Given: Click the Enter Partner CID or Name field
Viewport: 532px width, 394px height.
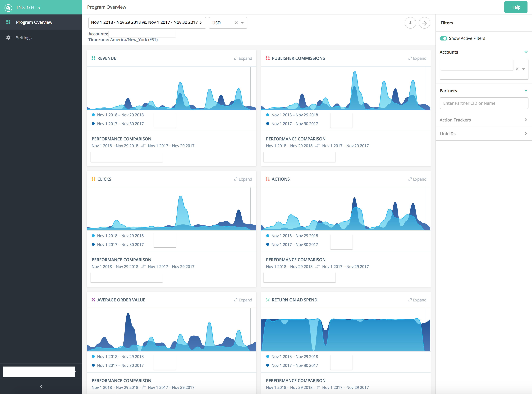Looking at the screenshot, I should (484, 103).
